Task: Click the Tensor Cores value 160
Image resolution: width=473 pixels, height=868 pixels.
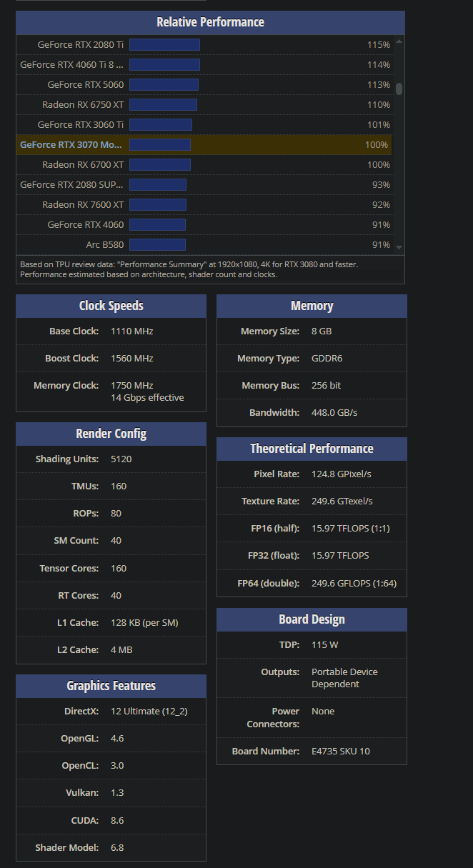Action: tap(119, 568)
